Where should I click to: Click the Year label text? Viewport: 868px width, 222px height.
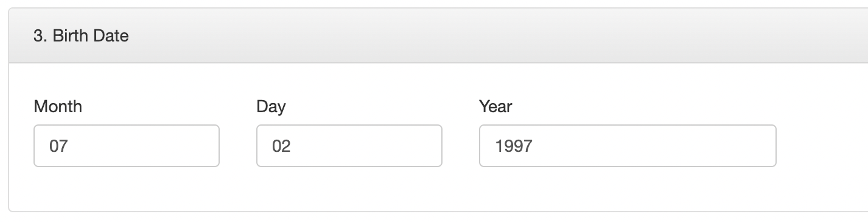pyautogui.click(x=495, y=107)
